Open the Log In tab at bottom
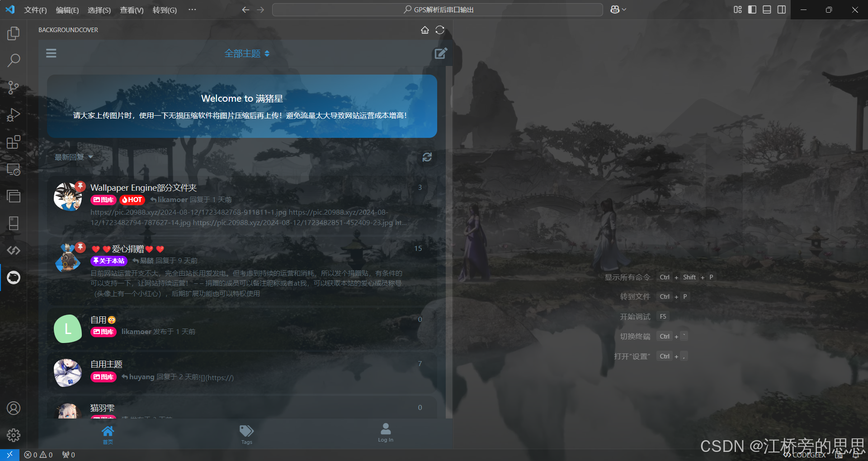Image resolution: width=868 pixels, height=461 pixels. point(386,433)
